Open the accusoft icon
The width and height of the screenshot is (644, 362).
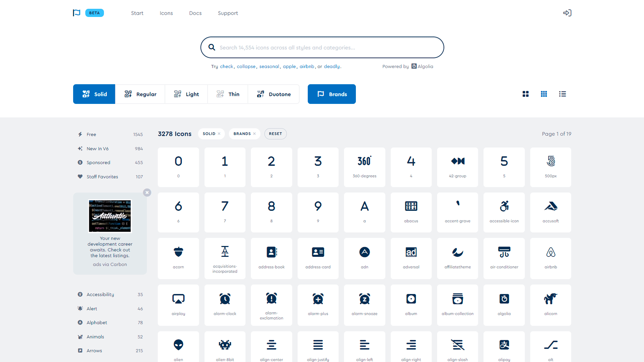click(x=550, y=212)
